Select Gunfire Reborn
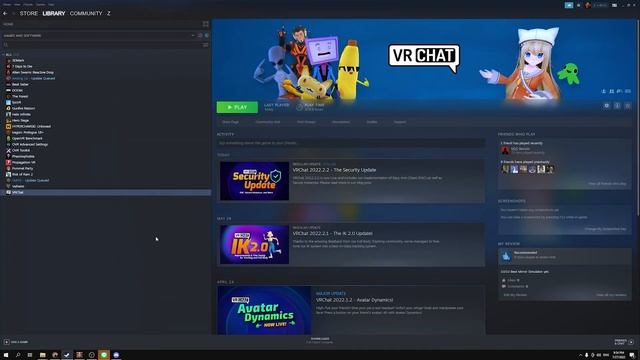The width and height of the screenshot is (640, 360). point(23,108)
